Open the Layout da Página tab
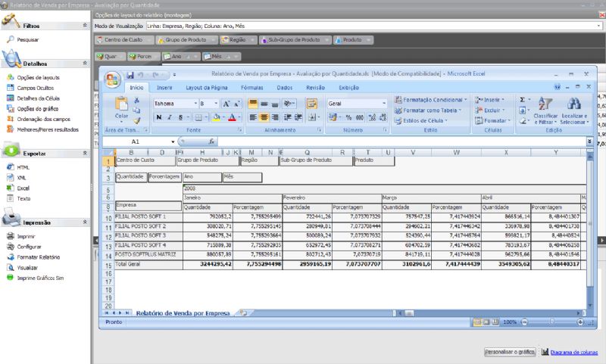The image size is (606, 364). 207,88
